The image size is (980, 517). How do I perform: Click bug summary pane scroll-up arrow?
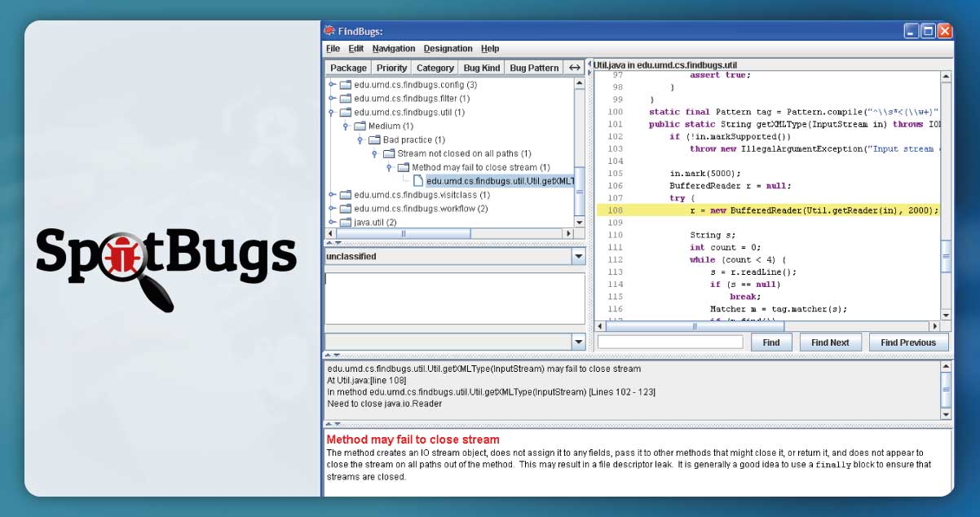coord(946,367)
